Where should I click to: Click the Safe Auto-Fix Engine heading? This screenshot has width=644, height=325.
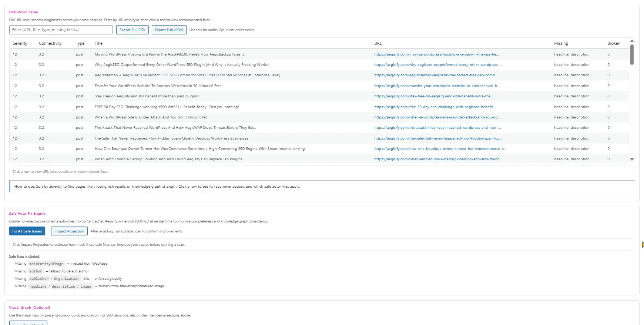(27, 213)
